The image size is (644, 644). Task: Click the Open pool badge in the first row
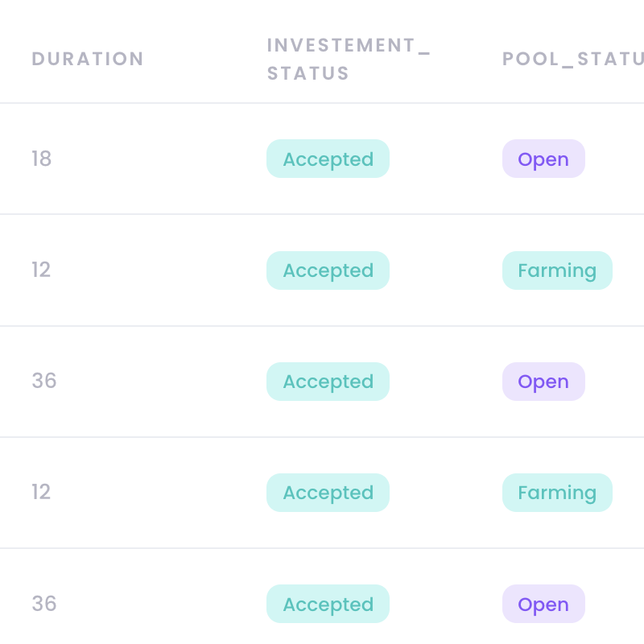(543, 159)
